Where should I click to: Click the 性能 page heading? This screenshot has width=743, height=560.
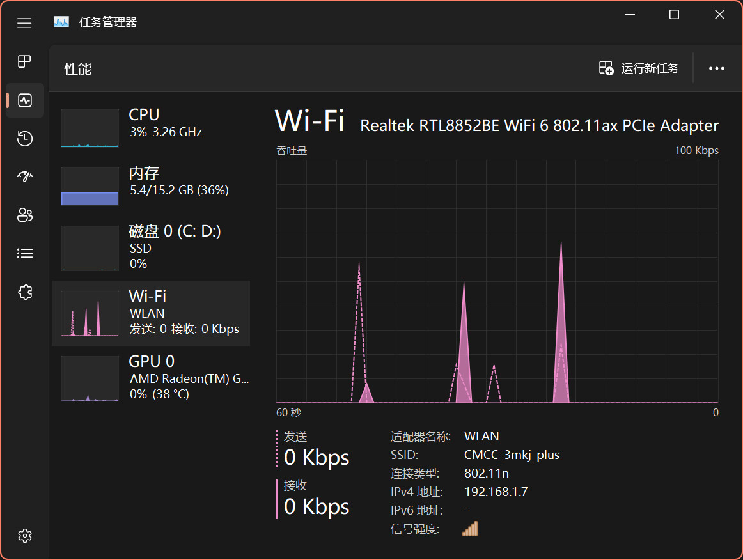click(x=78, y=69)
